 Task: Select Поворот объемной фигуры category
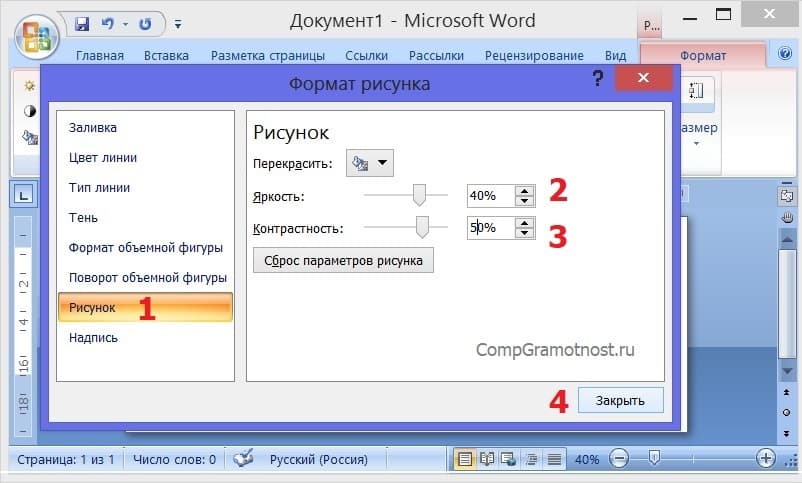(x=147, y=278)
